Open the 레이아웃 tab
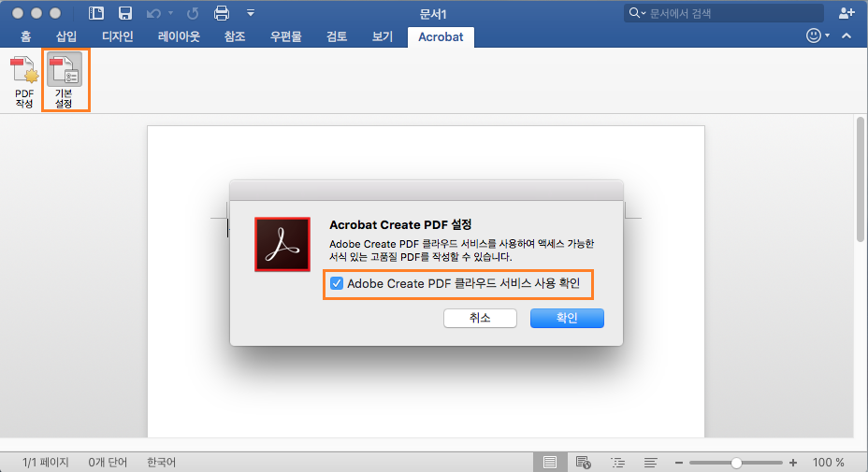868x472 pixels. point(179,37)
